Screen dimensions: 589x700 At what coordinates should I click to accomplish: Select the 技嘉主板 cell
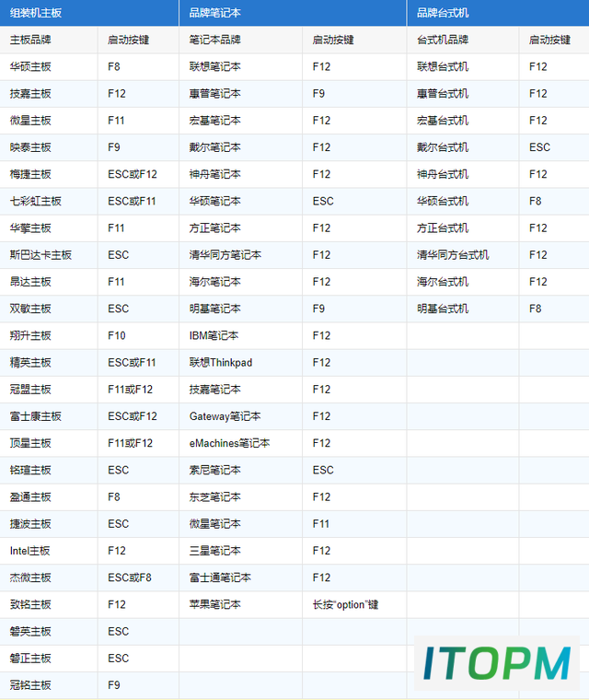(x=49, y=94)
